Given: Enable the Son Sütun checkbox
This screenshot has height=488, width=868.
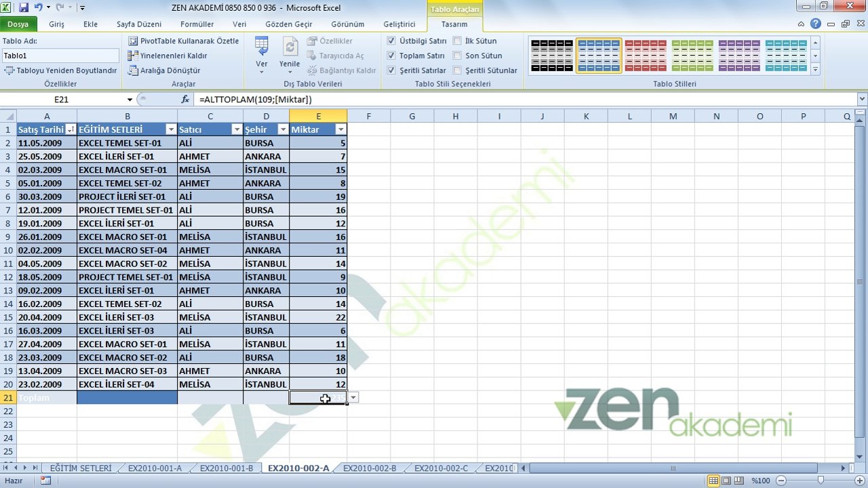Looking at the screenshot, I should pyautogui.click(x=458, y=56).
